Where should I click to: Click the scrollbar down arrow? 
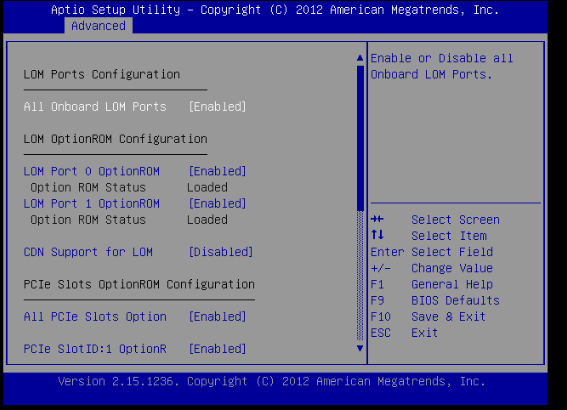click(360, 348)
